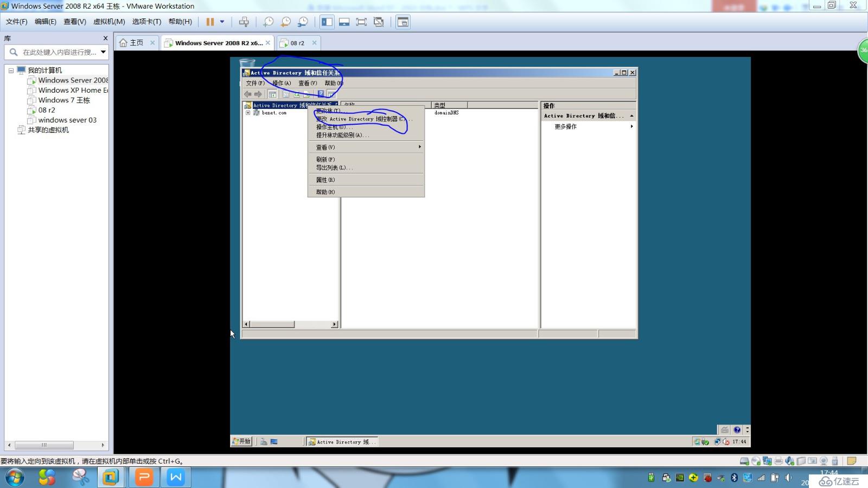Image resolution: width=868 pixels, height=488 pixels.
Task: Select 更改 Active Directory 域控制器 in the context menu
Action: (366, 119)
